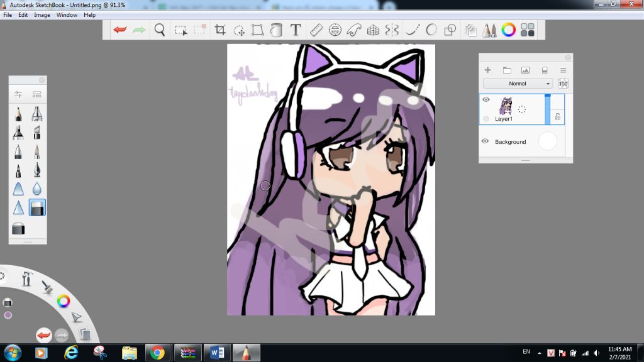The image size is (644, 362).
Task: Open lagoon color wheel icon
Action: pos(64,301)
